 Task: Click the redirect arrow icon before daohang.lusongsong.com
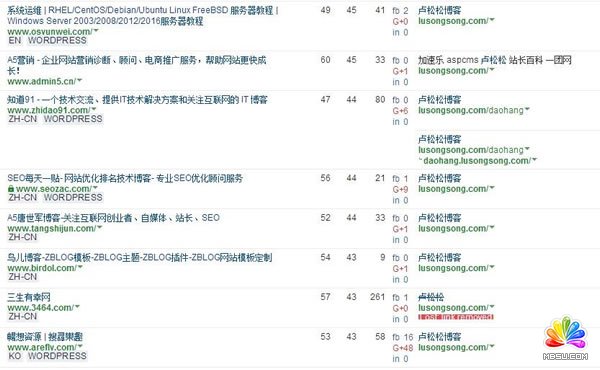coord(420,160)
